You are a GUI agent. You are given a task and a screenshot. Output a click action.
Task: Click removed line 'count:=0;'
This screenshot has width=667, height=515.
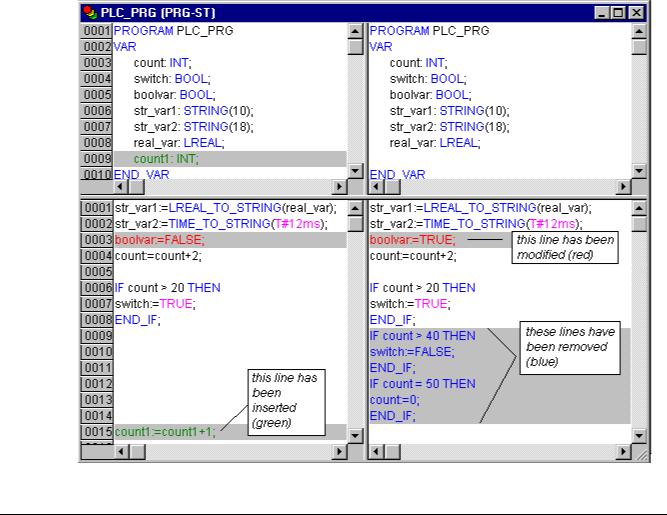[395, 400]
